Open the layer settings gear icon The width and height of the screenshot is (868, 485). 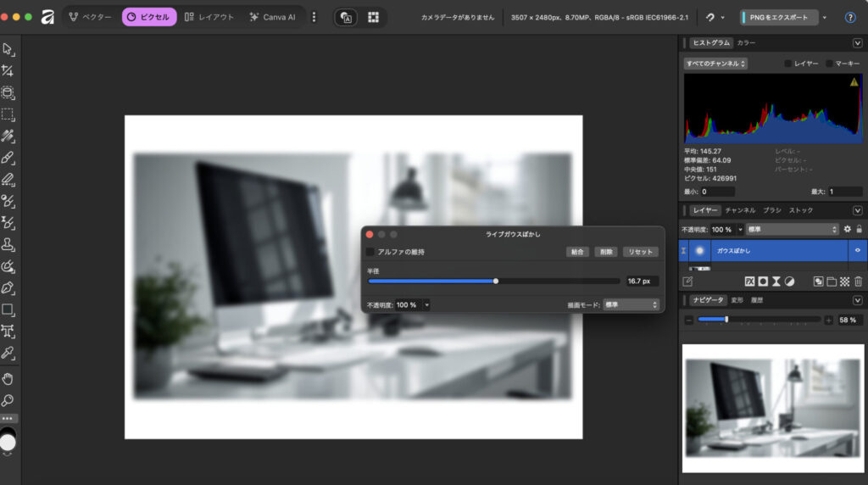[847, 229]
